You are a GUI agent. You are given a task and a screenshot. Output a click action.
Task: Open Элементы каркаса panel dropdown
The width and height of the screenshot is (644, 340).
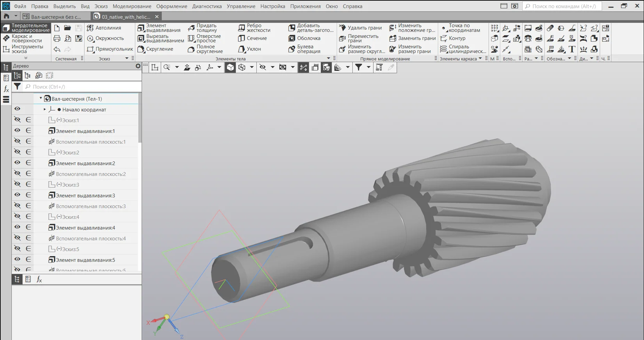pos(480,59)
